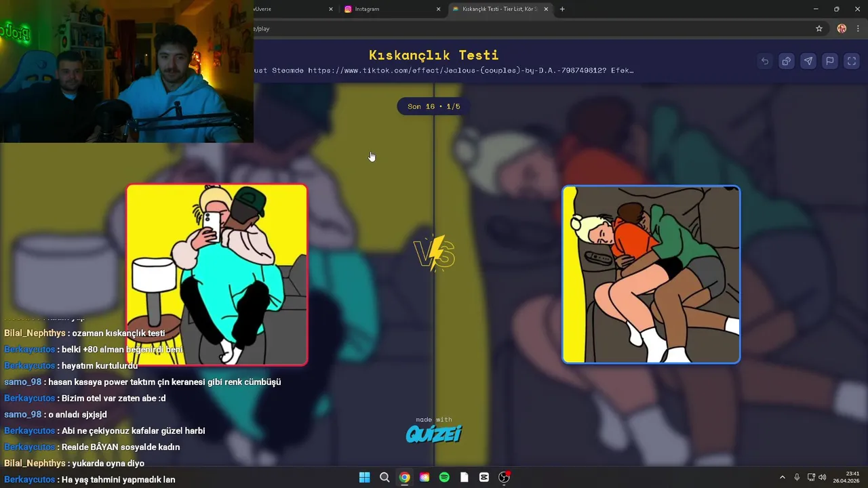Choose the left couple selfie picture
The height and width of the screenshot is (488, 868).
click(217, 274)
